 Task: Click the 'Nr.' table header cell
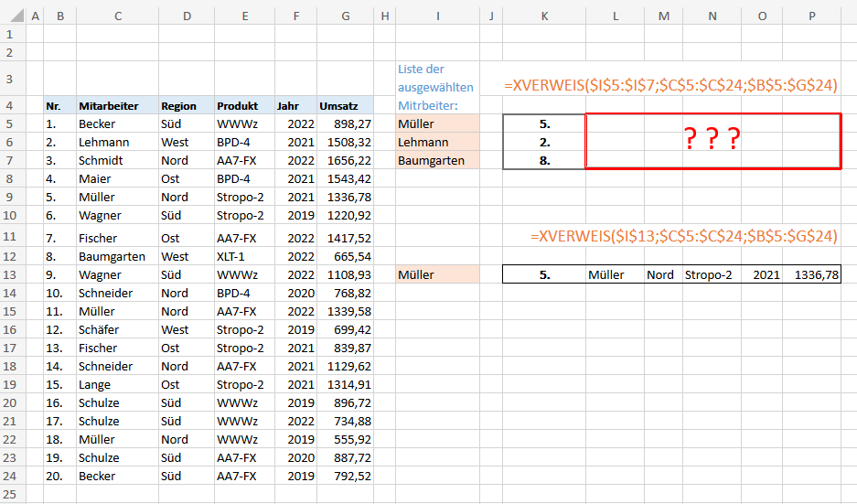click(60, 105)
